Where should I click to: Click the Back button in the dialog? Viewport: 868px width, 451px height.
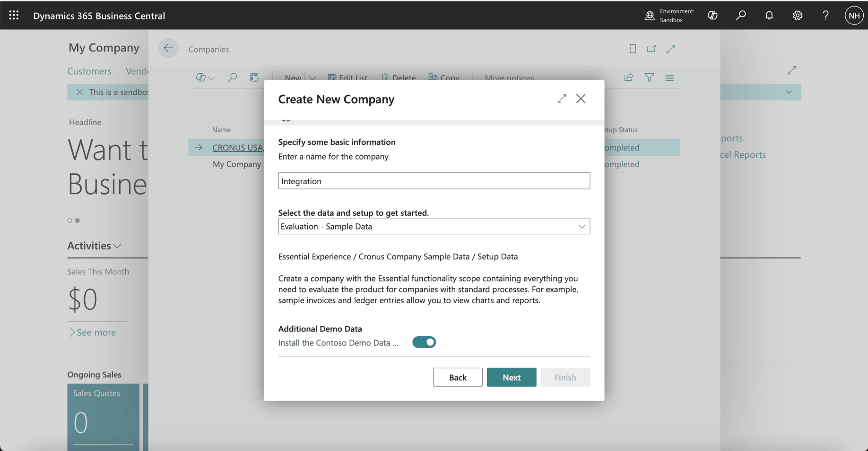[458, 377]
